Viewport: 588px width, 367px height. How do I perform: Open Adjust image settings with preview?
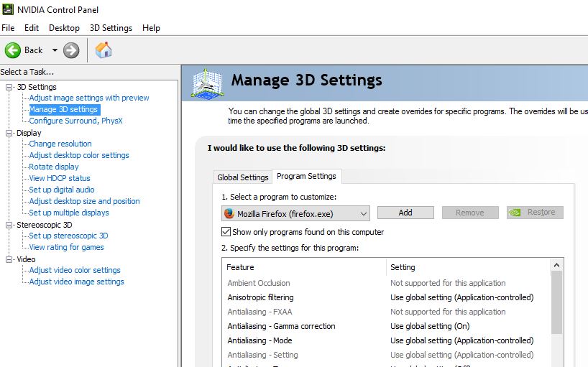click(x=89, y=98)
